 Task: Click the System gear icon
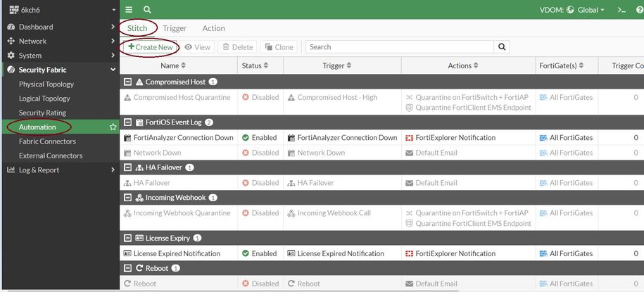pyautogui.click(x=11, y=56)
